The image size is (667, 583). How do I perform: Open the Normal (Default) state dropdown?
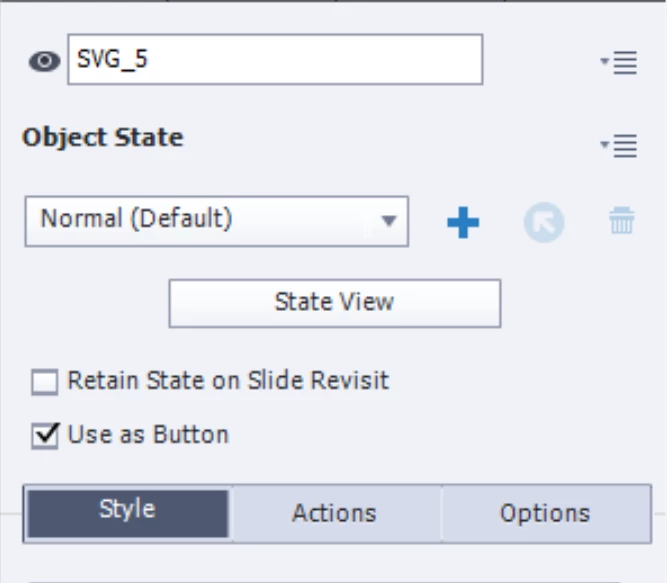(x=217, y=221)
